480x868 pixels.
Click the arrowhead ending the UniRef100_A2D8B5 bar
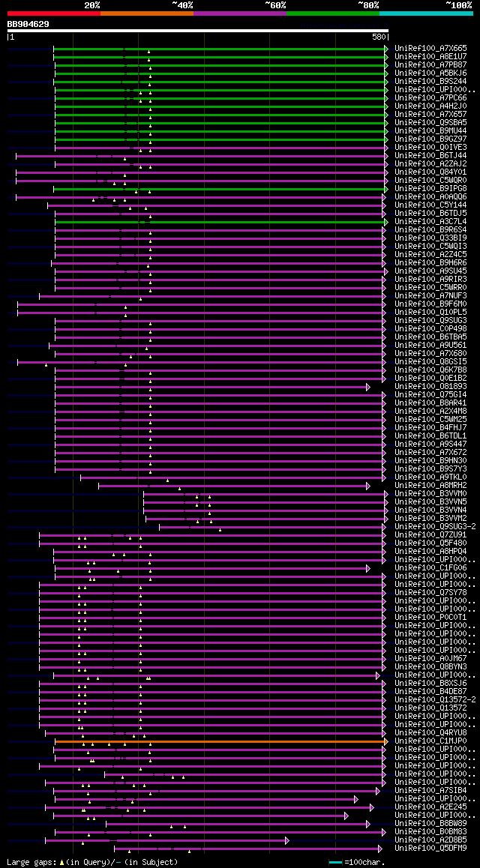[x=287, y=840]
